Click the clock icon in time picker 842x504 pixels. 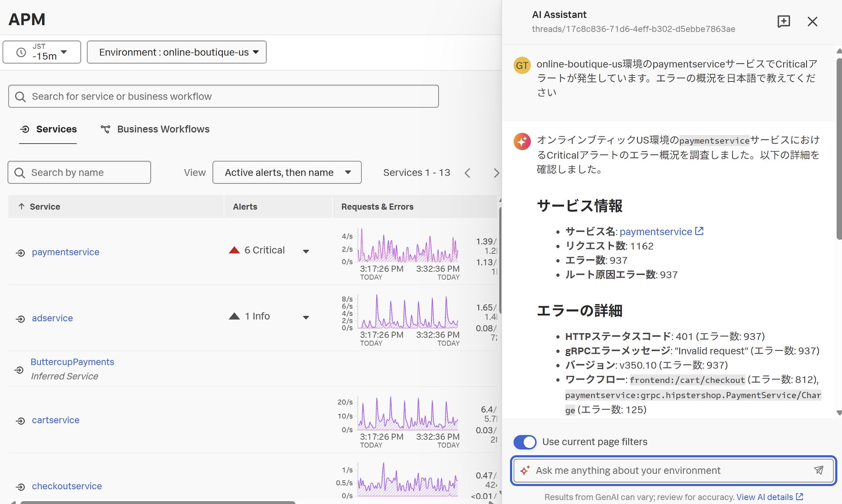pos(21,52)
